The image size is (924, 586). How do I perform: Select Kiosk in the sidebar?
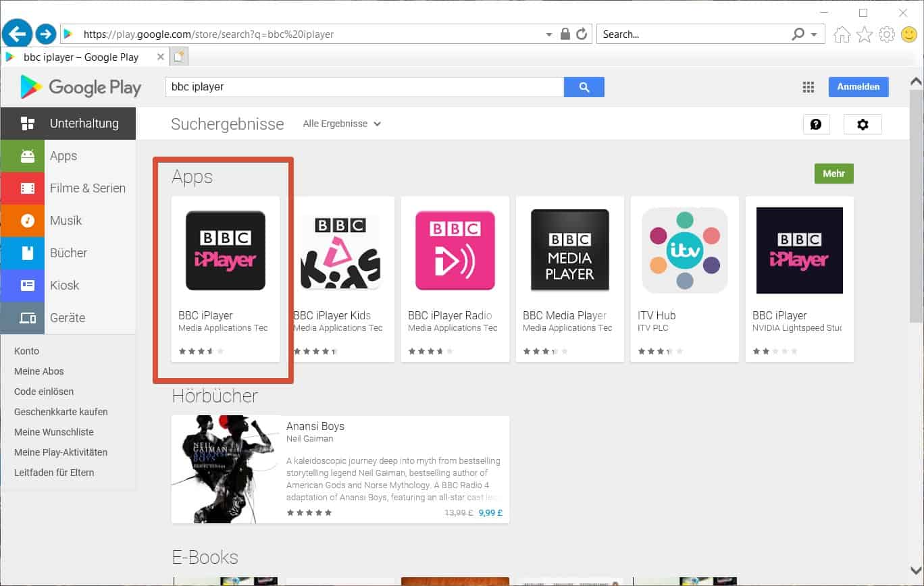click(68, 286)
